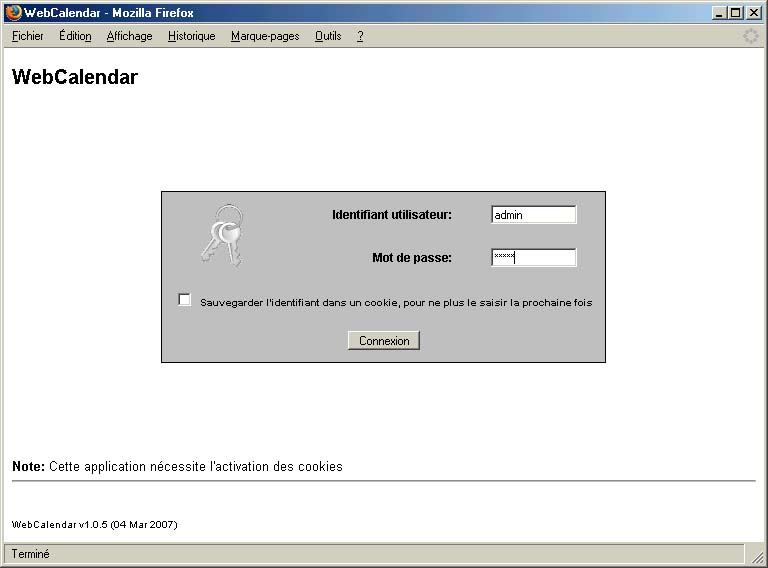Click the 'Mot de passe:' label
Screen dimensions: 768x568
click(x=412, y=258)
